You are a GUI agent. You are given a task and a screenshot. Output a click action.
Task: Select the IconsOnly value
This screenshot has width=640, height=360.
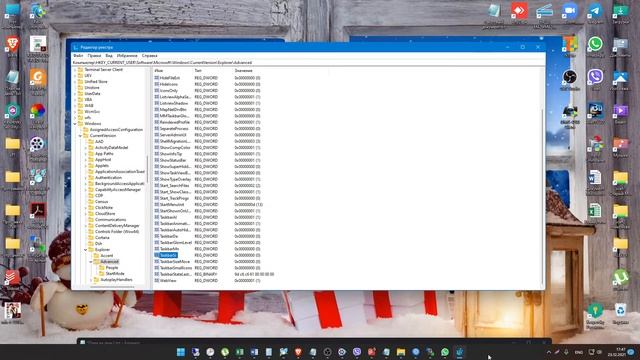tap(169, 91)
